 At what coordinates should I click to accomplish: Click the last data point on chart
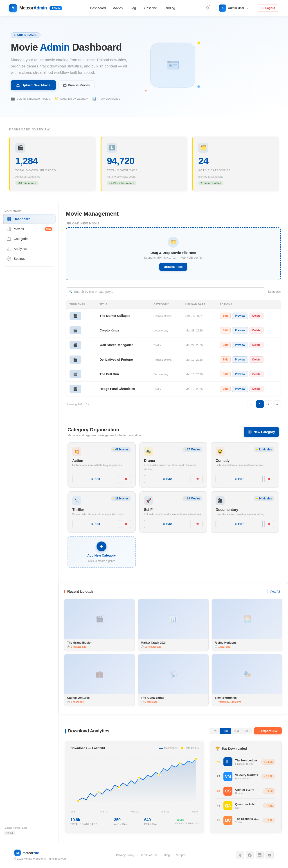(x=196, y=759)
